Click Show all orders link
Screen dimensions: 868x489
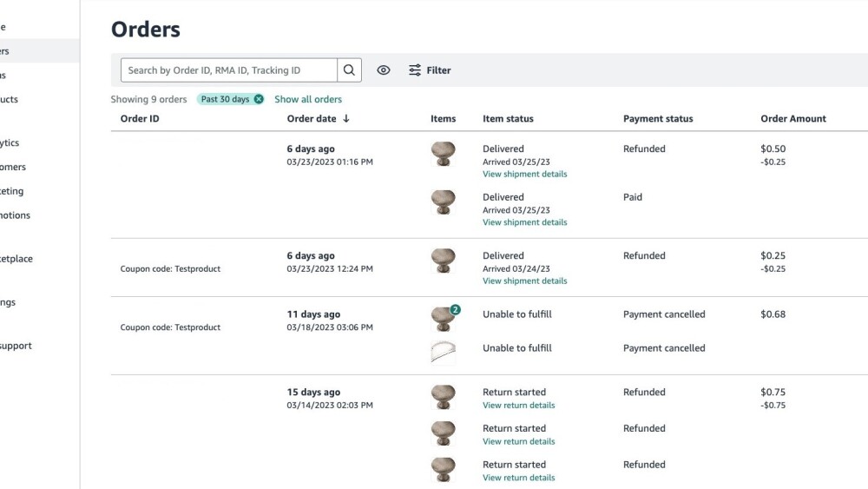(308, 99)
